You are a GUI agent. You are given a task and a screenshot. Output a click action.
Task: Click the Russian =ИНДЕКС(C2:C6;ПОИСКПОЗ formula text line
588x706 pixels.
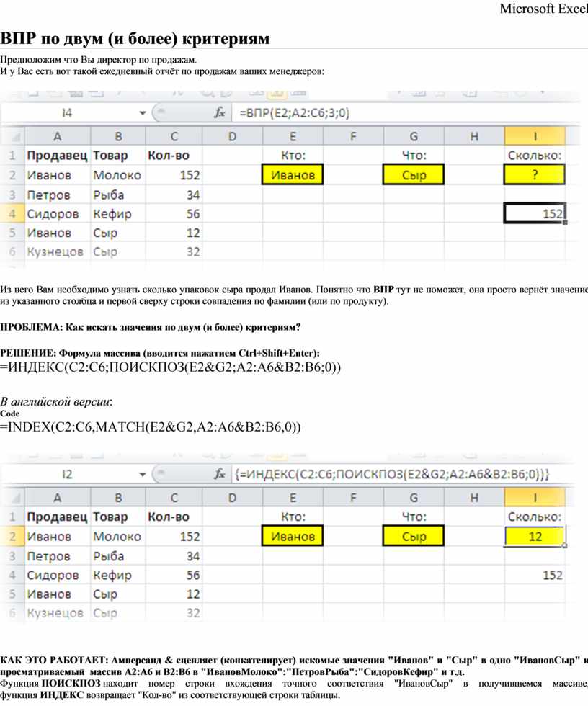click(x=171, y=367)
